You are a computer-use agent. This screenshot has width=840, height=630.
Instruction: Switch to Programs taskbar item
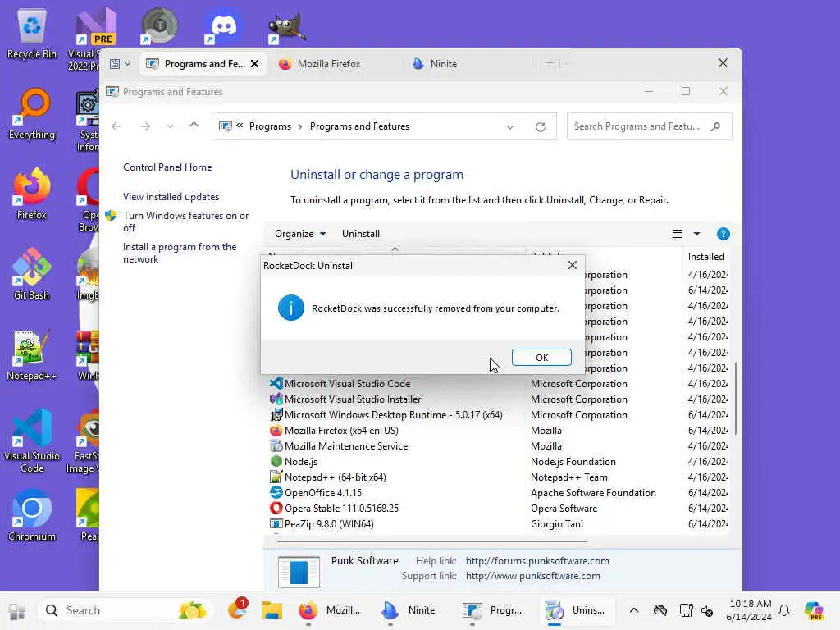pyautogui.click(x=492, y=610)
